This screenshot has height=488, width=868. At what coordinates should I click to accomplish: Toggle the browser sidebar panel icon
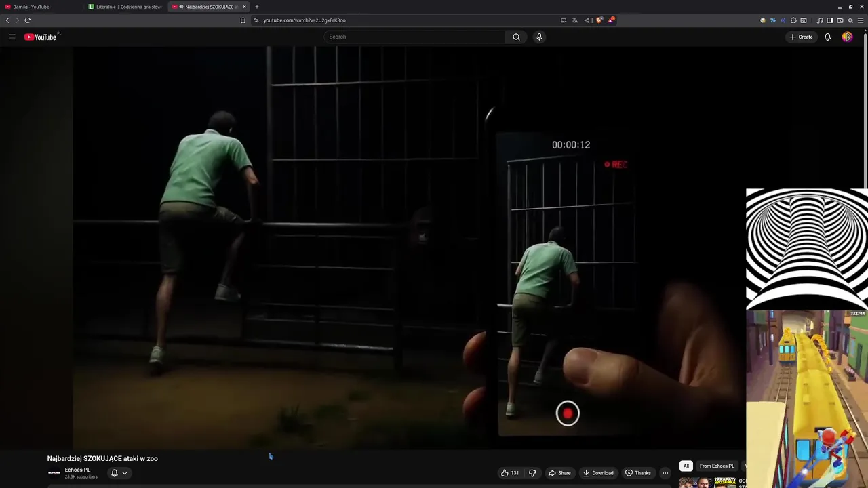(x=829, y=20)
